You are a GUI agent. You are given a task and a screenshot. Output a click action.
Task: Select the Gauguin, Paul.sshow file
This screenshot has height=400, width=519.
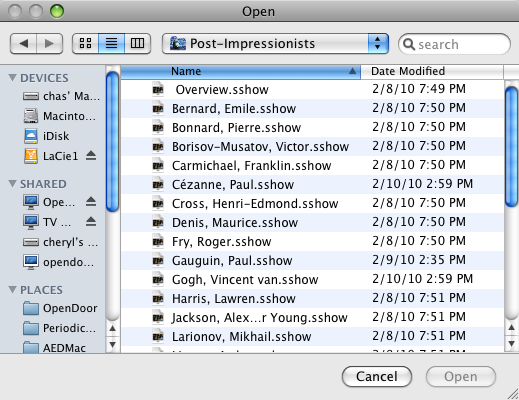[x=312, y=260]
